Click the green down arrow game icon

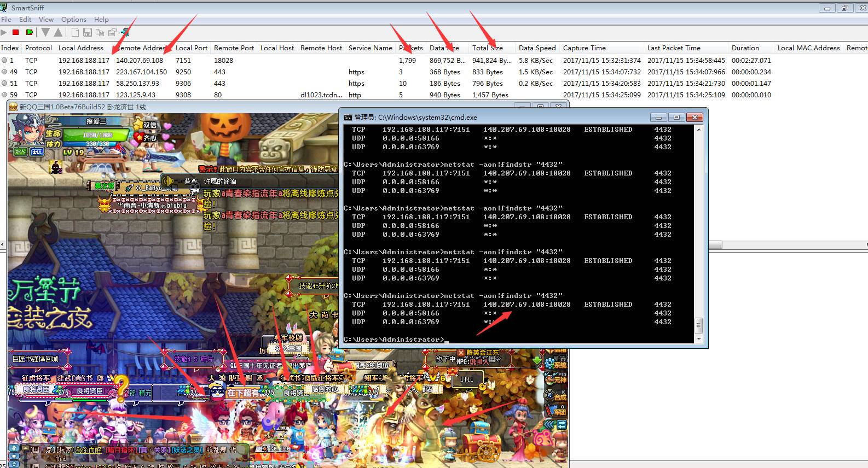(x=536, y=361)
